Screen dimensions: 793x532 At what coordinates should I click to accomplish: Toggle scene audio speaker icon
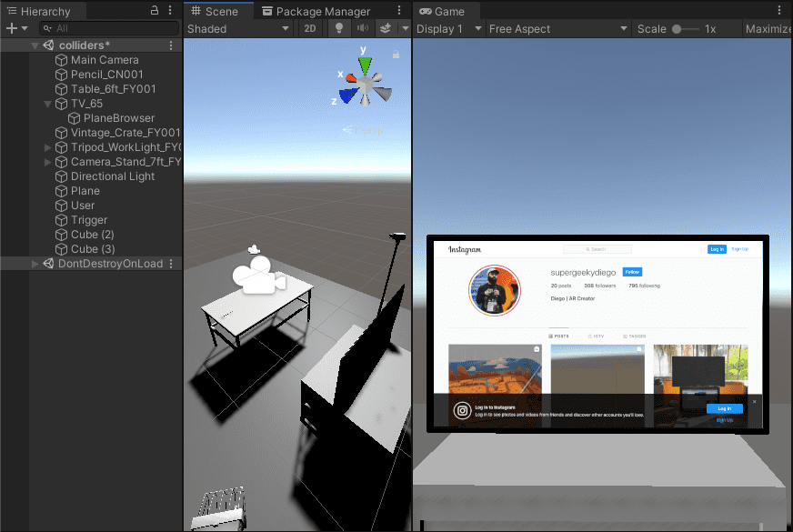[x=362, y=28]
